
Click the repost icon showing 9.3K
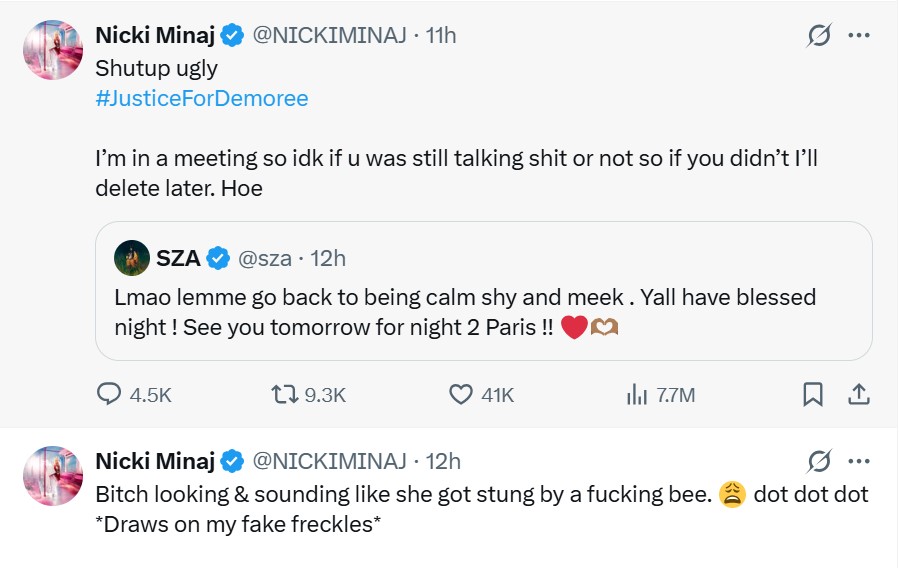(x=284, y=394)
